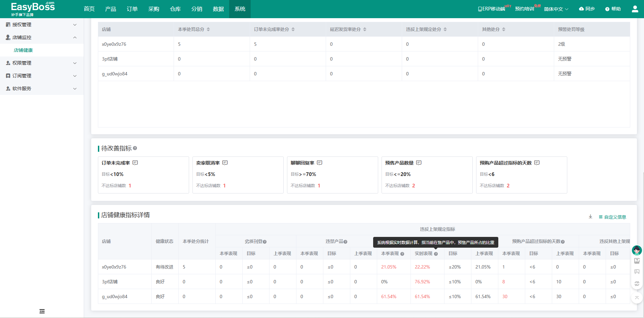Open the user account avatar icon
The height and width of the screenshot is (318, 644).
click(x=635, y=9)
